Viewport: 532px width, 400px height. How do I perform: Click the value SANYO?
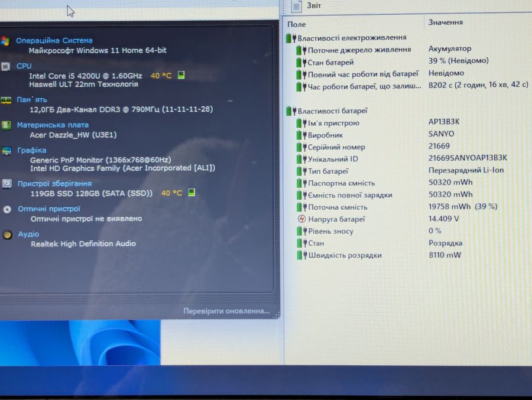point(442,134)
